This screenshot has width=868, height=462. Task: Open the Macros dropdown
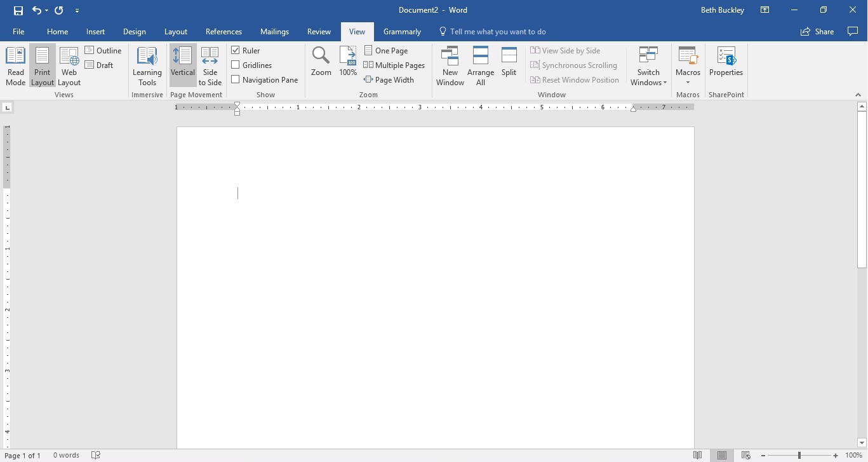coord(688,67)
